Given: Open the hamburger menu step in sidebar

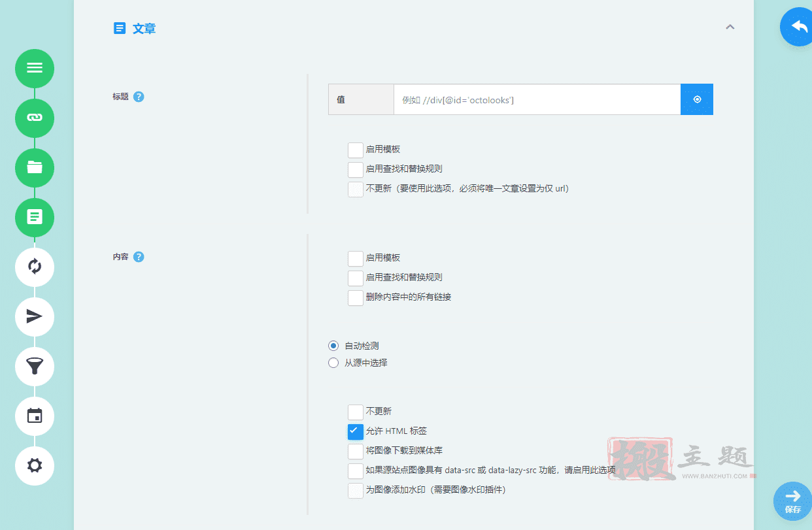Looking at the screenshot, I should click(x=35, y=68).
